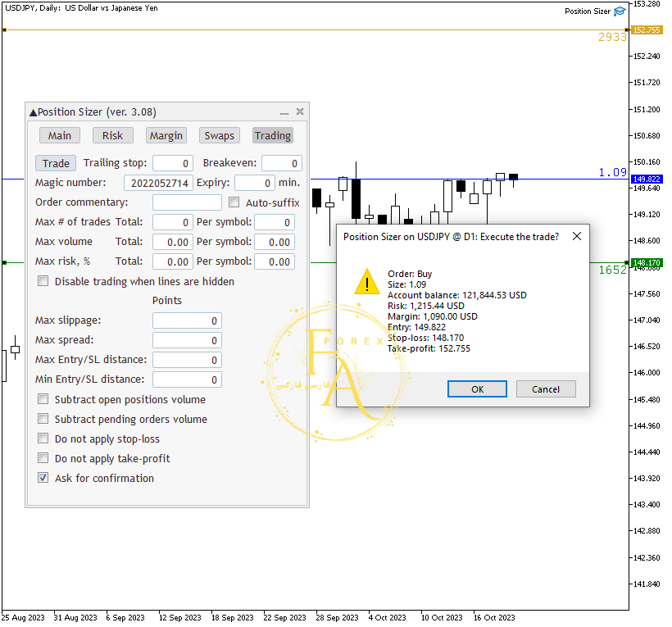Close the Execute the trade dialog

pos(577,236)
